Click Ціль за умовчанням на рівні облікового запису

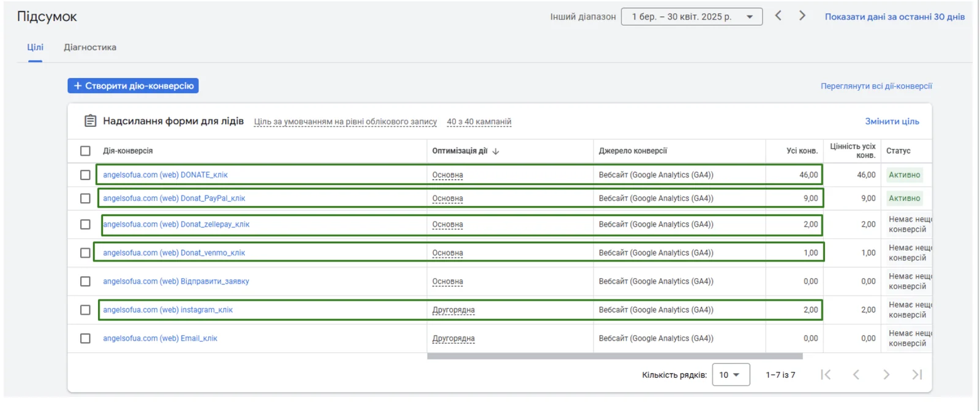[345, 121]
